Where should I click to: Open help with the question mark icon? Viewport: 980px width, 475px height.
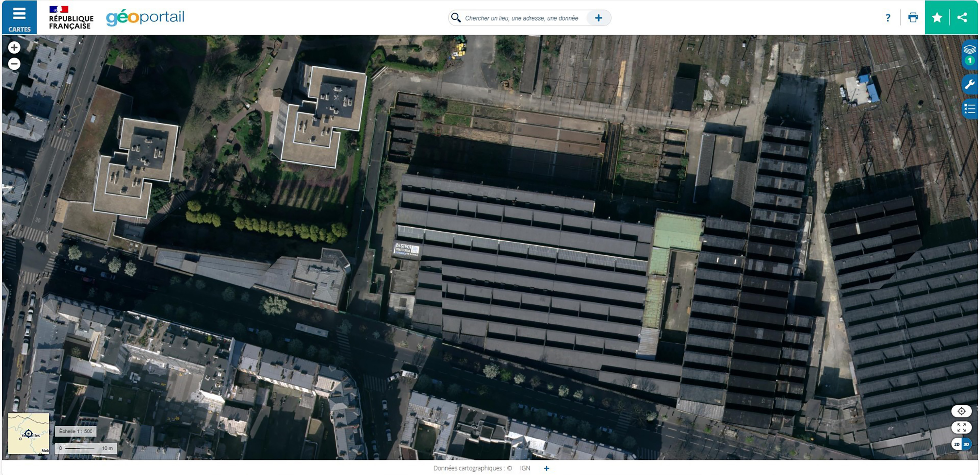[888, 18]
